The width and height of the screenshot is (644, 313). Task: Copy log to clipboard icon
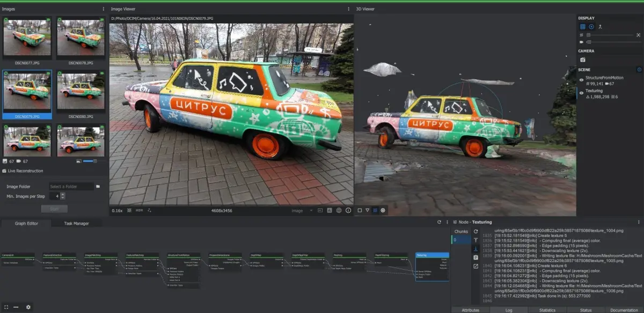(475, 257)
